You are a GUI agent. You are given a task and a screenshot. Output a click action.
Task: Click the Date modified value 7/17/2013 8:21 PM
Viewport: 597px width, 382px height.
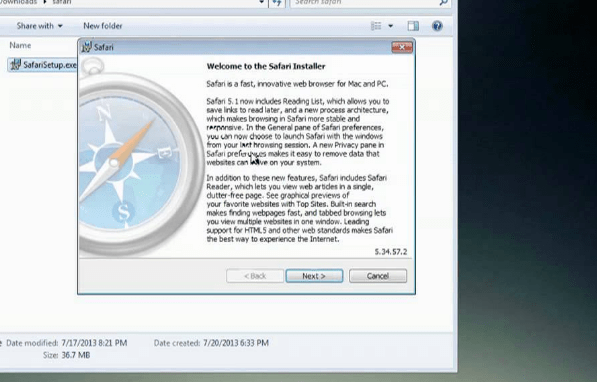pos(94,343)
